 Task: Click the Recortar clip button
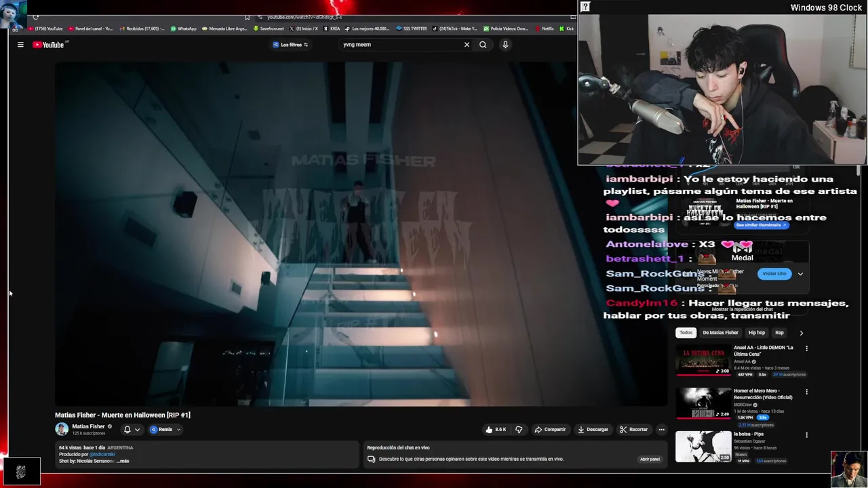pyautogui.click(x=633, y=429)
